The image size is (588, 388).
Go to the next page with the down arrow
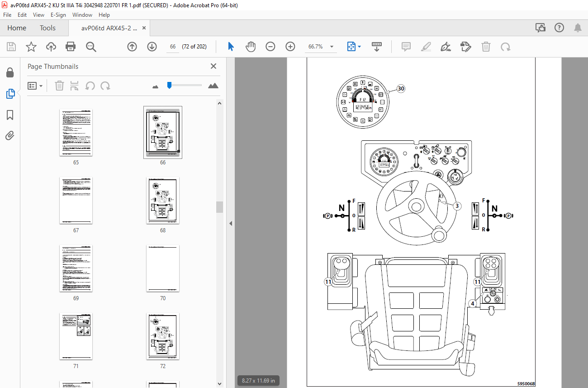click(152, 47)
